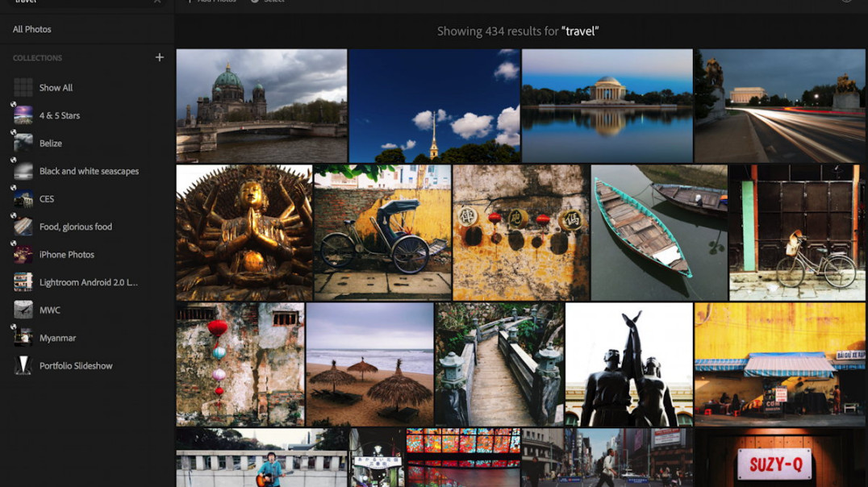This screenshot has height=487, width=868.
Task: Click the Black and white seascapes thumbnail icon
Action: point(23,171)
